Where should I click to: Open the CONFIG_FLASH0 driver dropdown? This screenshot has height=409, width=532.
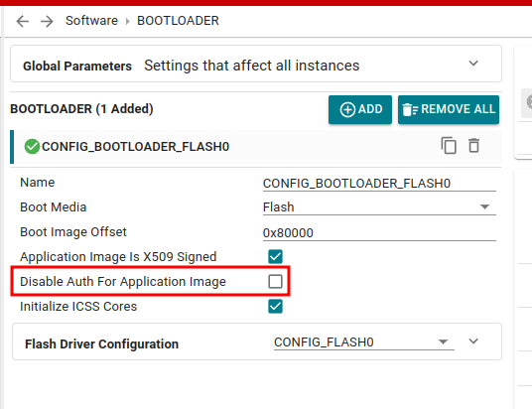(363, 342)
